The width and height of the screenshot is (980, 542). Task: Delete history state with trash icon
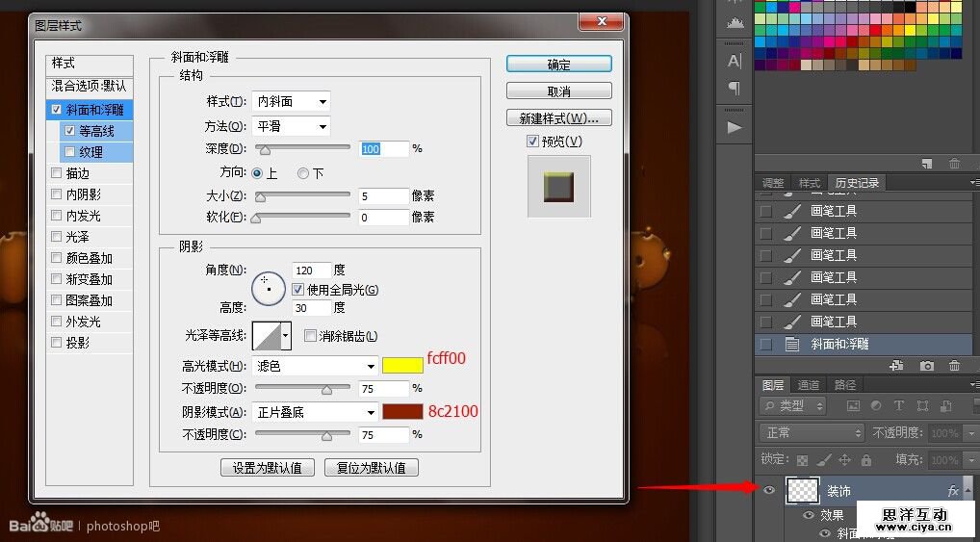(954, 366)
